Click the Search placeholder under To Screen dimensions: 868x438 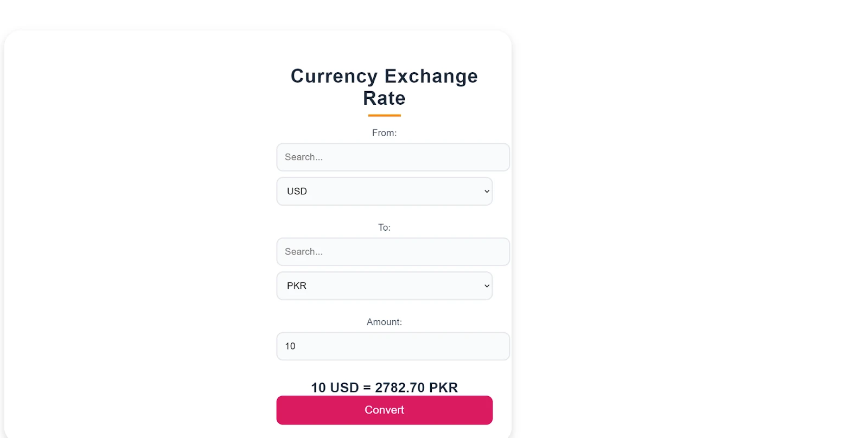(x=304, y=251)
